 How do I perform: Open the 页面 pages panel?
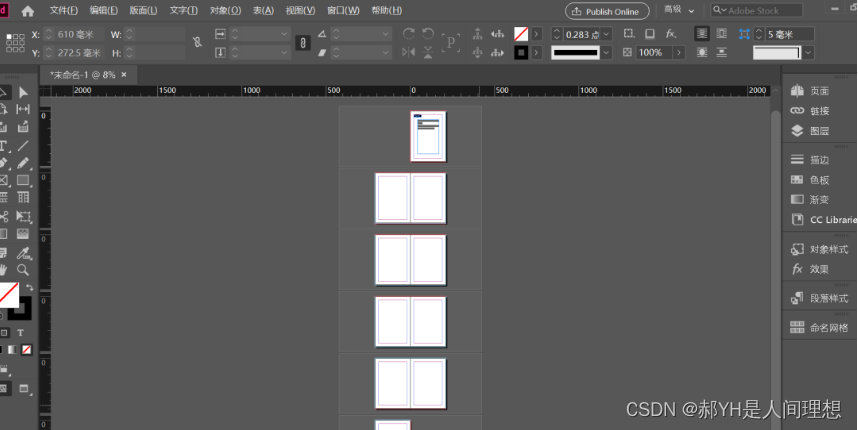(810, 91)
